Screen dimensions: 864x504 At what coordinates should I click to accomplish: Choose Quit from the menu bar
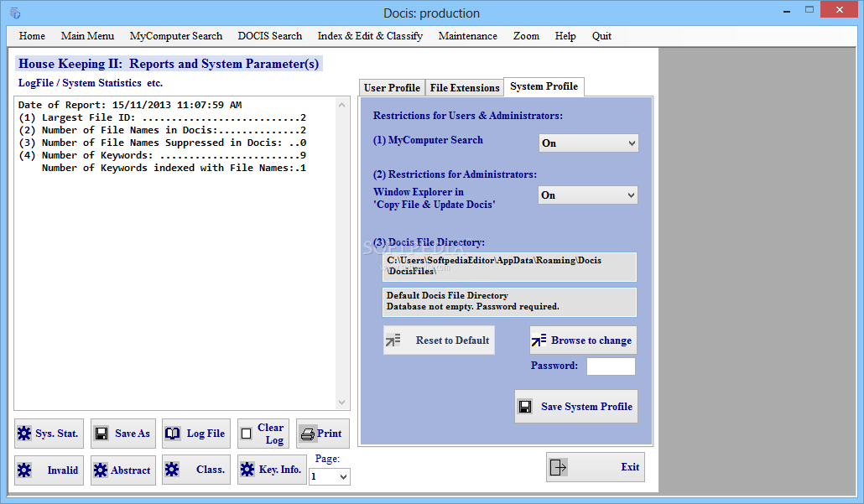coord(601,36)
